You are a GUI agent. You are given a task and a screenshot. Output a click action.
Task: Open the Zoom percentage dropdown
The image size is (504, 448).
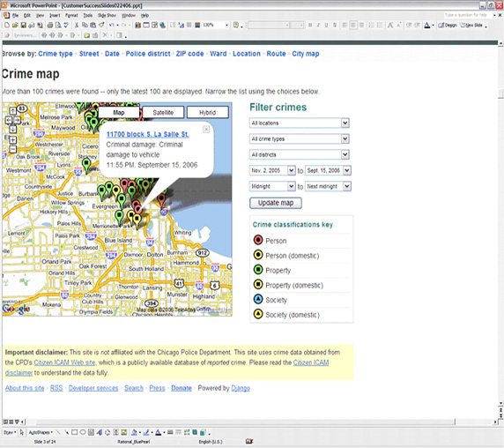point(226,25)
